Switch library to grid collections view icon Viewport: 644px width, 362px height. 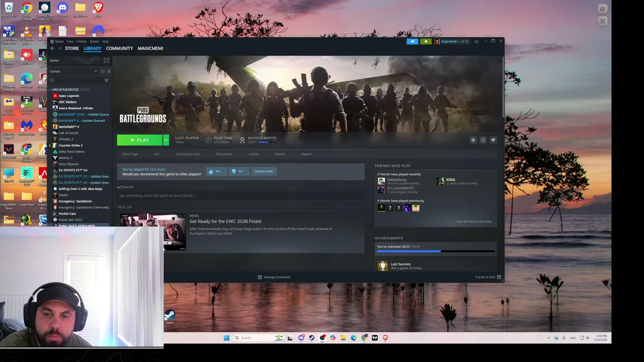point(106,60)
